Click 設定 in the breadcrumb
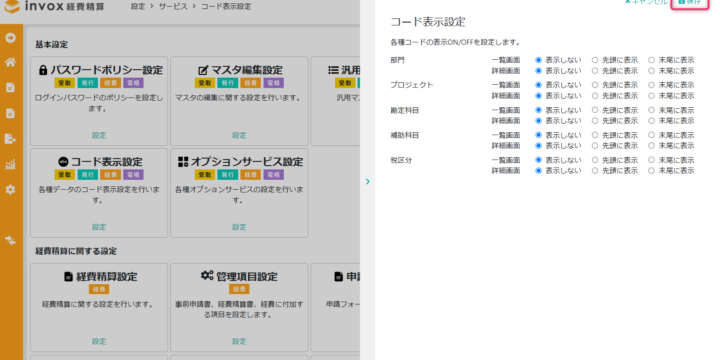 (x=138, y=7)
